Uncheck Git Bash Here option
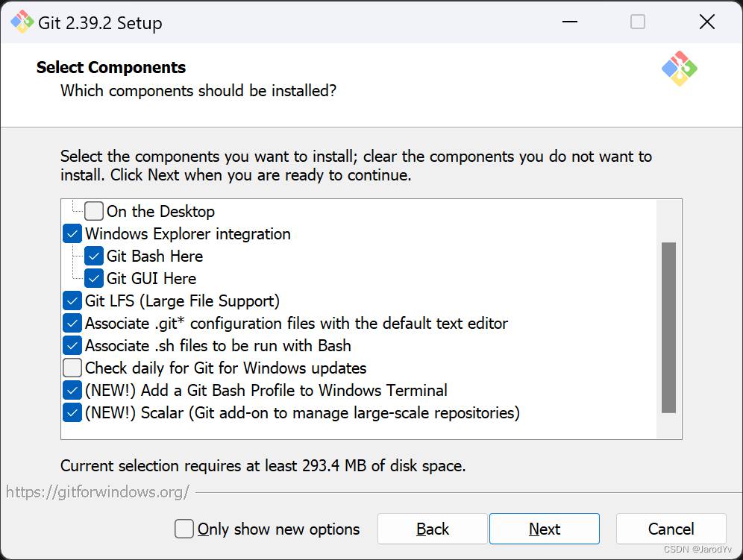This screenshot has height=560, width=743. tap(94, 256)
